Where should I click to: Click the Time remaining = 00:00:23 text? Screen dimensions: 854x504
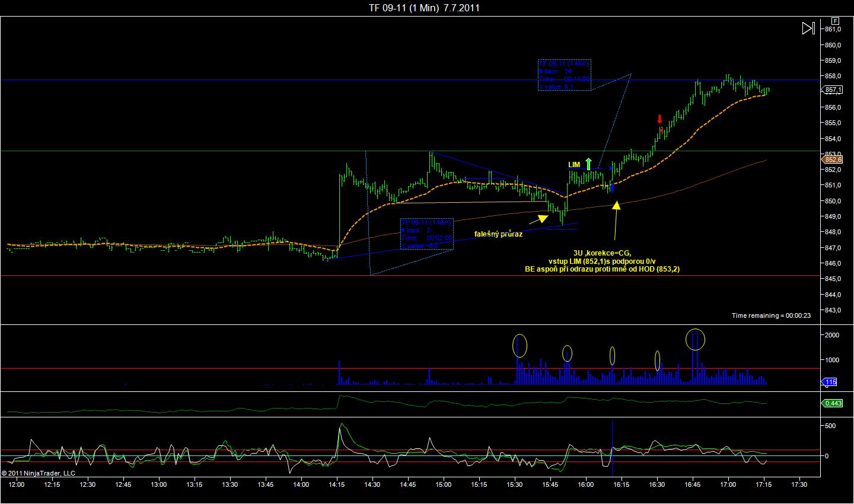(771, 315)
